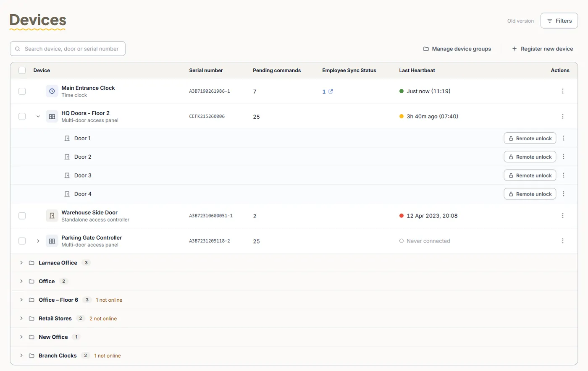Image resolution: width=588 pixels, height=371 pixels.
Task: Click the HQ Doors multi-door panel icon
Action: [x=52, y=116]
